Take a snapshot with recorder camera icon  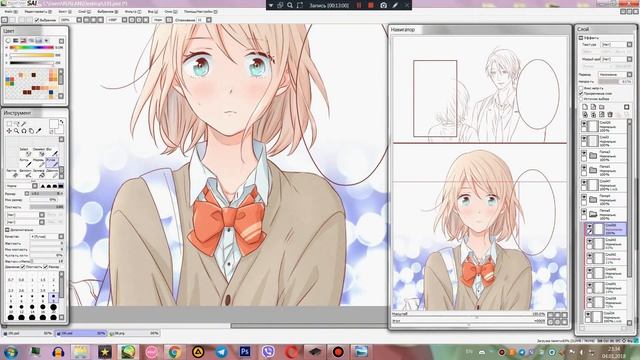[x=383, y=5]
